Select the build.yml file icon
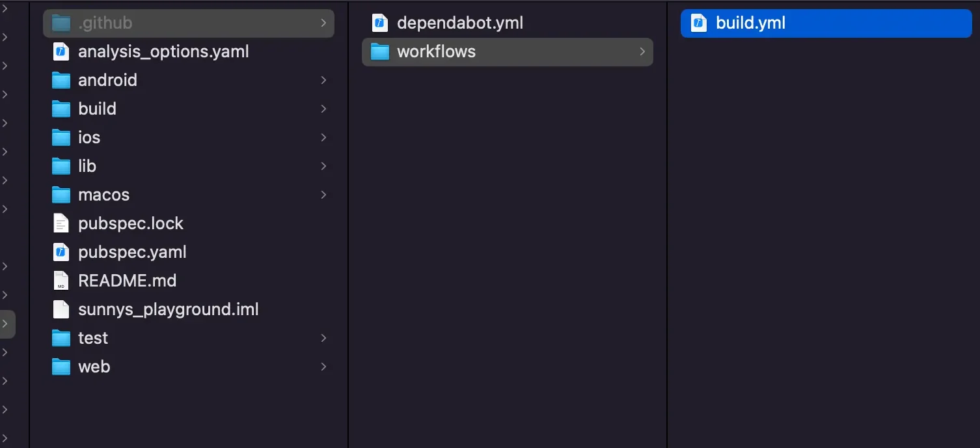The width and height of the screenshot is (980, 448). click(699, 23)
